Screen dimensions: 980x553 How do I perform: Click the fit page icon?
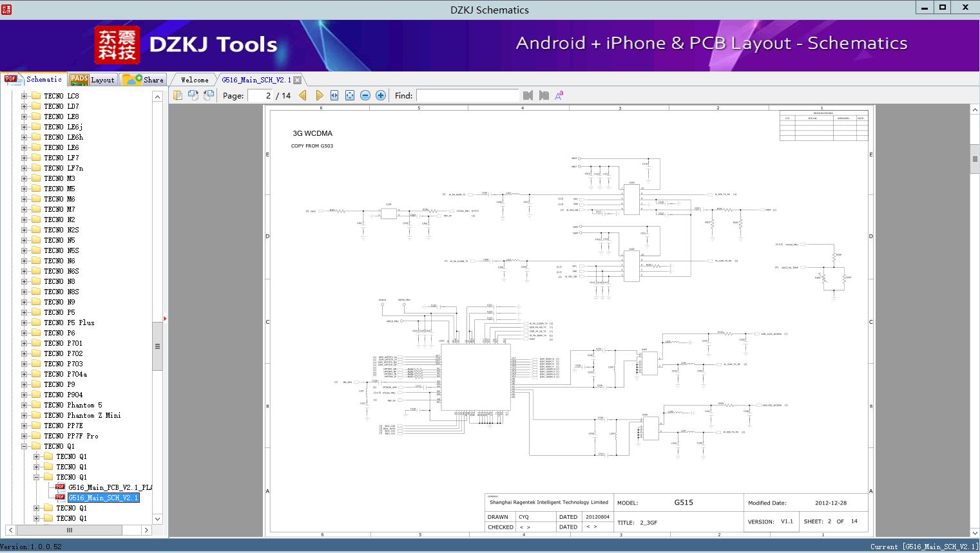click(350, 95)
